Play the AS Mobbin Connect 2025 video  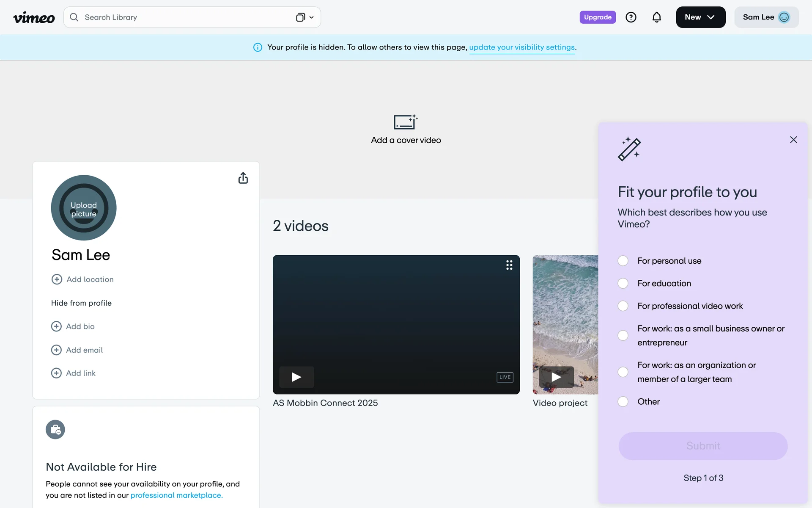[296, 377]
